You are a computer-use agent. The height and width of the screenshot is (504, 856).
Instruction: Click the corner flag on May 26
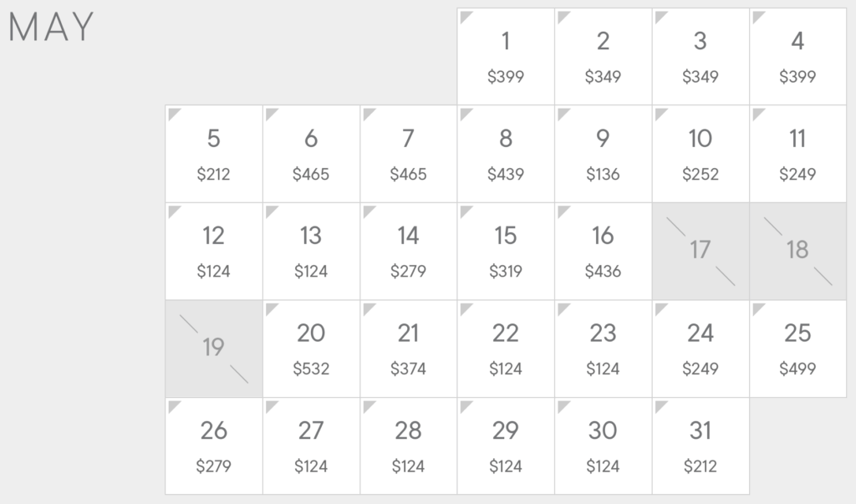pyautogui.click(x=174, y=406)
